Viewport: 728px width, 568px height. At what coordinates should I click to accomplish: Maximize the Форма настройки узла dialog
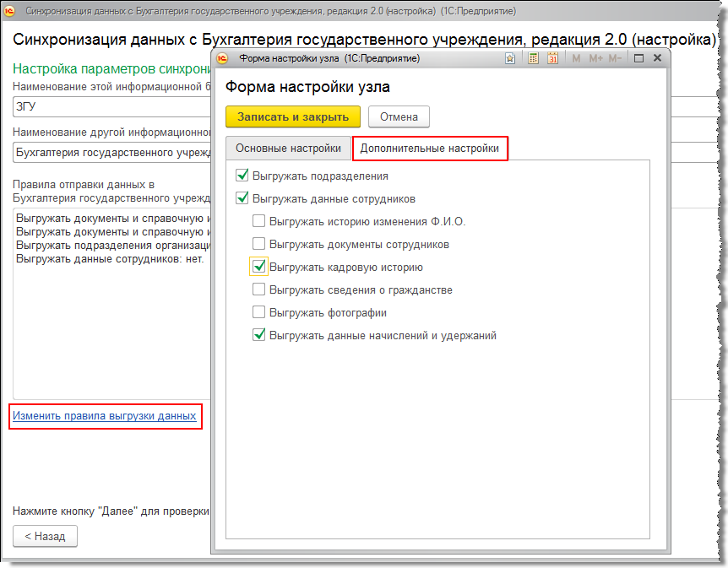click(638, 58)
